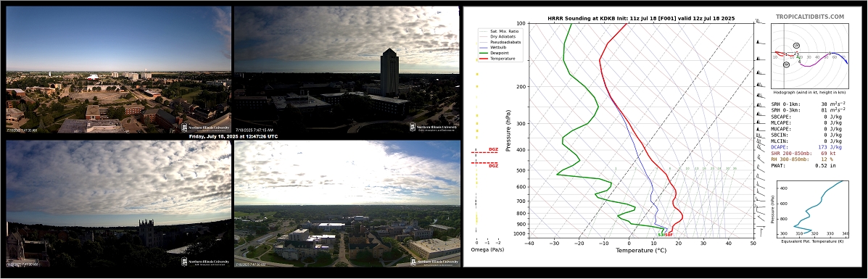Open the top-right tower webcam view
Image resolution: width=868 pixels, height=279 pixels.
347,70
